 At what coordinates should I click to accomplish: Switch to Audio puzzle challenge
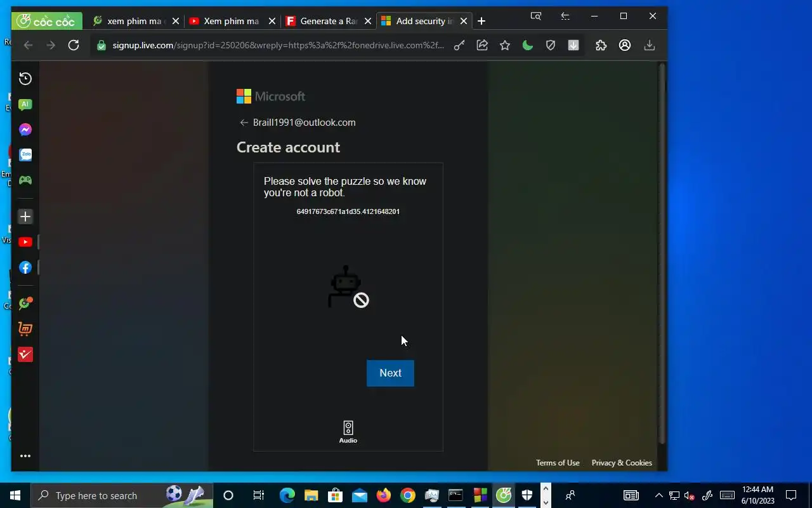(x=348, y=432)
